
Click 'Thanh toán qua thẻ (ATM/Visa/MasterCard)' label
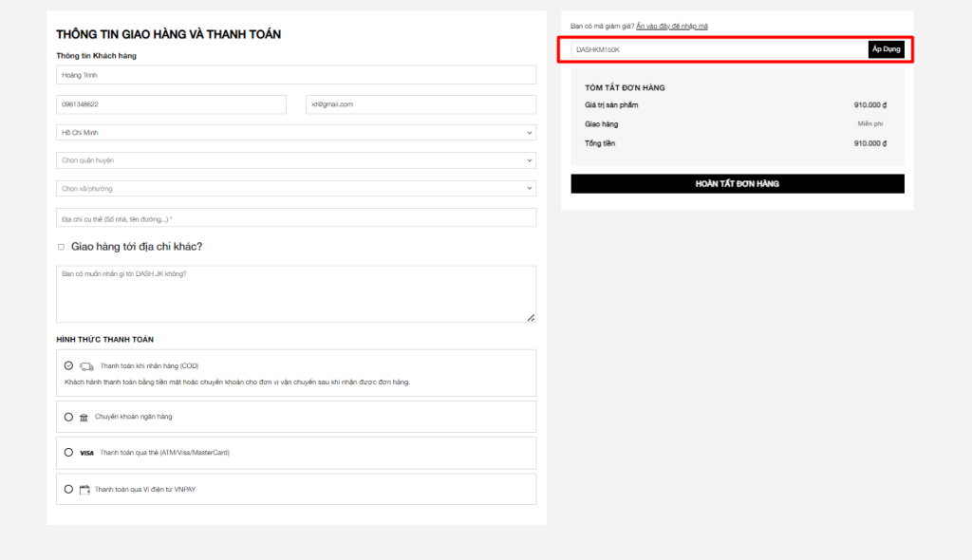tap(164, 453)
